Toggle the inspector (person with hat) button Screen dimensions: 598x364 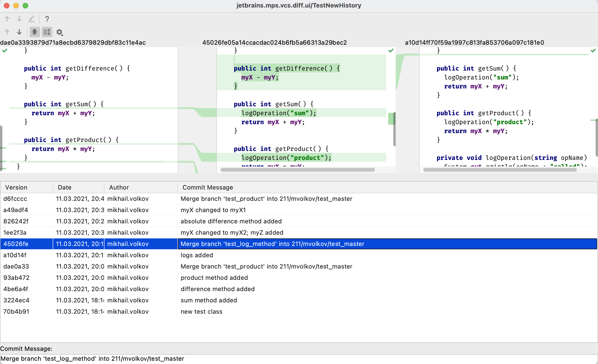pyautogui.click(x=34, y=32)
